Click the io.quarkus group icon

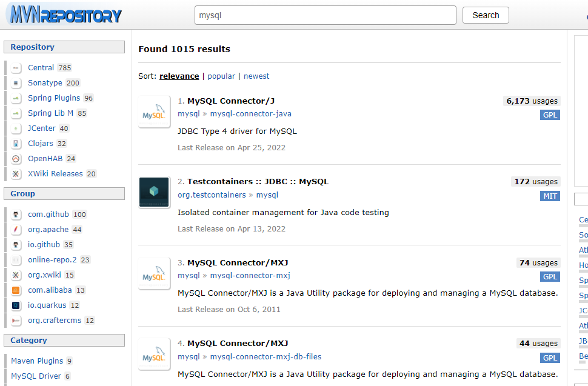[x=16, y=305]
